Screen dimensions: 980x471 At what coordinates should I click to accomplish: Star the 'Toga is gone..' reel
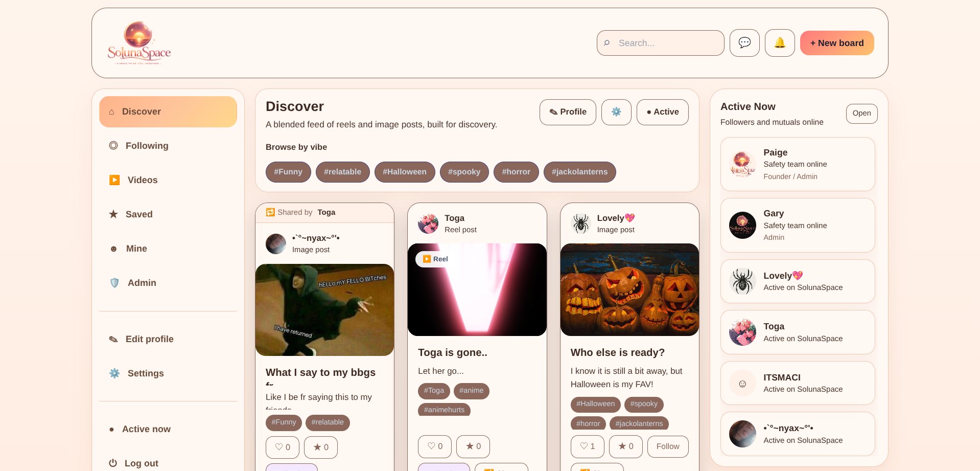[473, 446]
